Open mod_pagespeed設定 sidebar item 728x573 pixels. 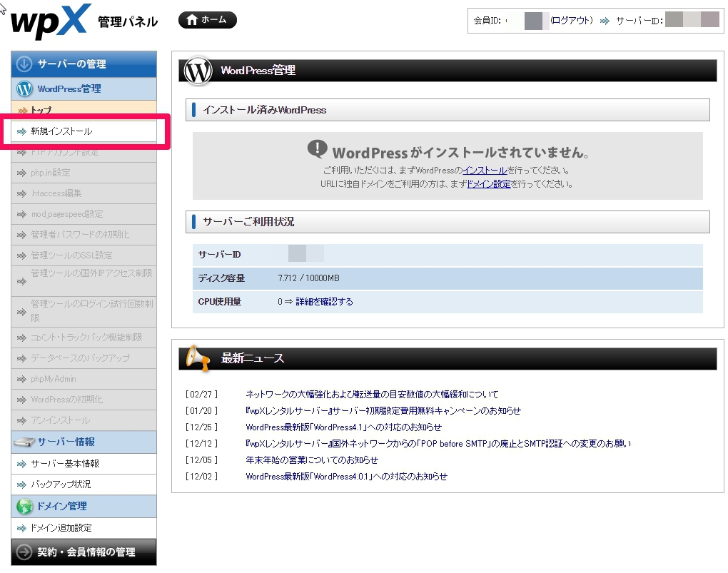click(x=84, y=214)
